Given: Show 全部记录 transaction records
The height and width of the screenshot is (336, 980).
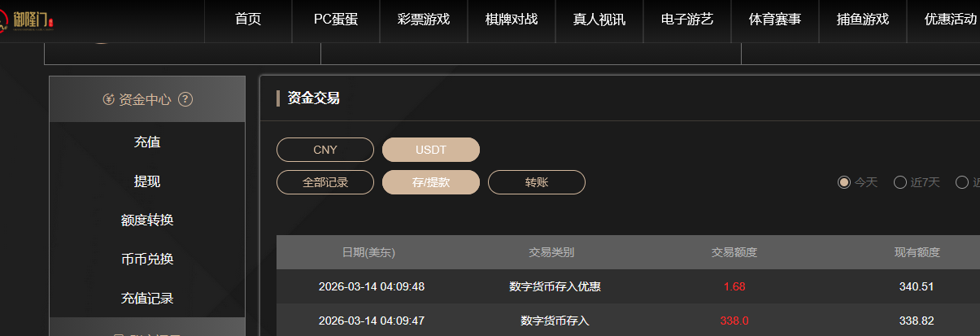Looking at the screenshot, I should click(x=325, y=182).
